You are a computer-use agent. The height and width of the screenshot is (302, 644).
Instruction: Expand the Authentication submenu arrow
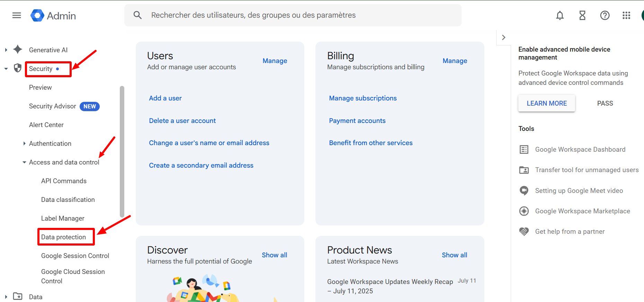pyautogui.click(x=24, y=143)
